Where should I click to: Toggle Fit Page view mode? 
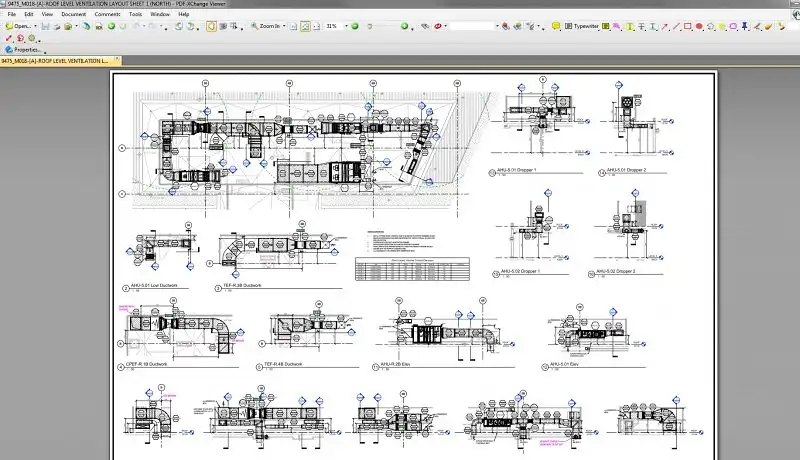(304, 26)
